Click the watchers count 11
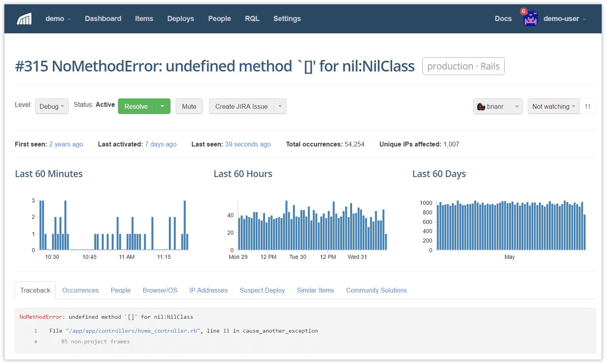 [x=587, y=106]
